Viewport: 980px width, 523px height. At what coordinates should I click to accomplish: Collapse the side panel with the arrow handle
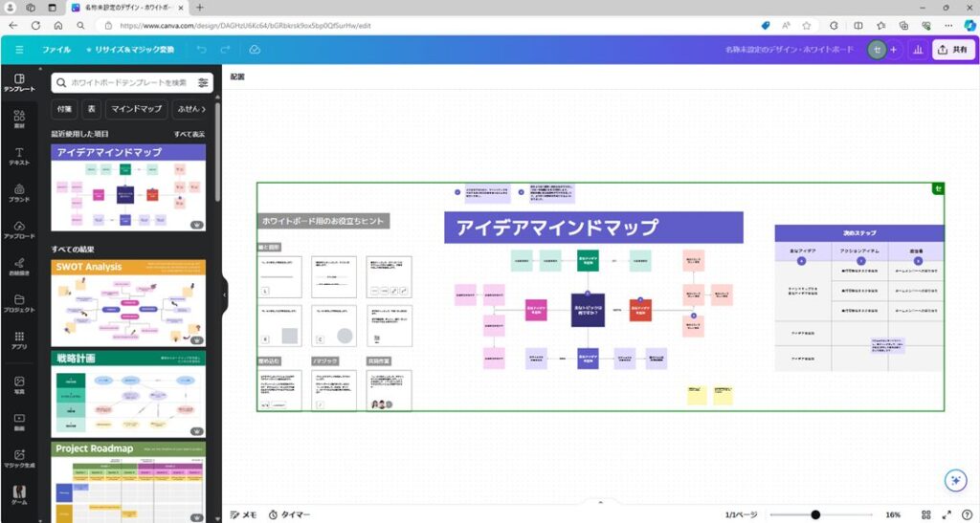(225, 294)
